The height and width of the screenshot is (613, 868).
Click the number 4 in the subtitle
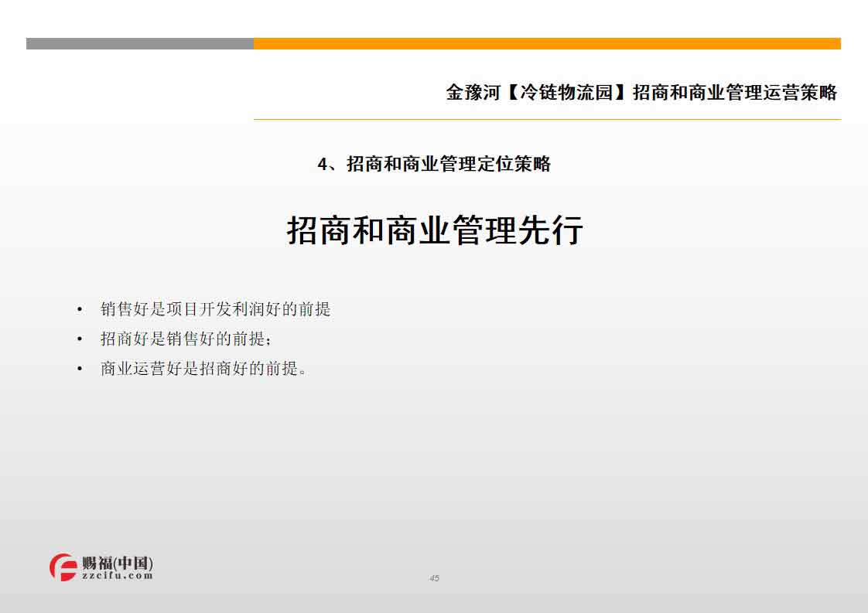[323, 164]
